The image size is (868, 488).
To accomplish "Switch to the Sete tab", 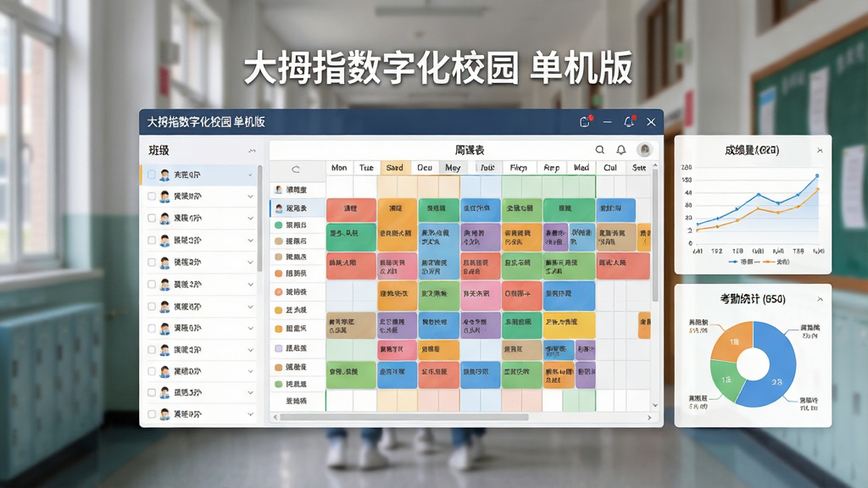I will tap(639, 168).
